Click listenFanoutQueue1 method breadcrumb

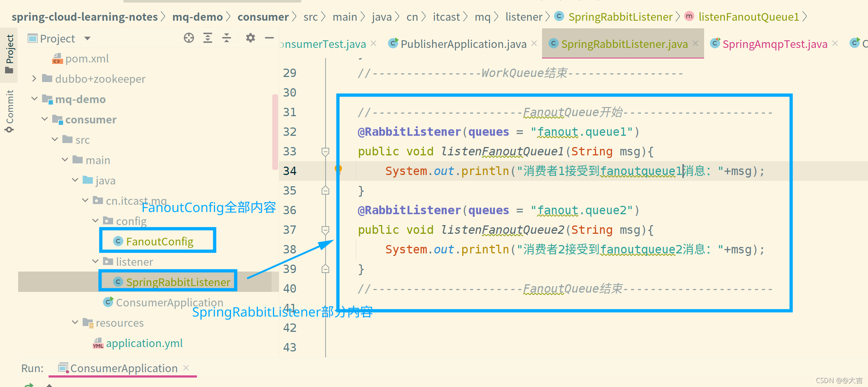click(x=749, y=17)
